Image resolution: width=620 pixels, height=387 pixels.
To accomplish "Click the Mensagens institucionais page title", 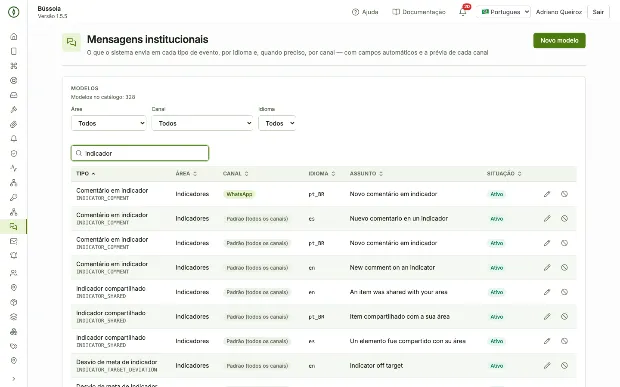I will pyautogui.click(x=147, y=40).
